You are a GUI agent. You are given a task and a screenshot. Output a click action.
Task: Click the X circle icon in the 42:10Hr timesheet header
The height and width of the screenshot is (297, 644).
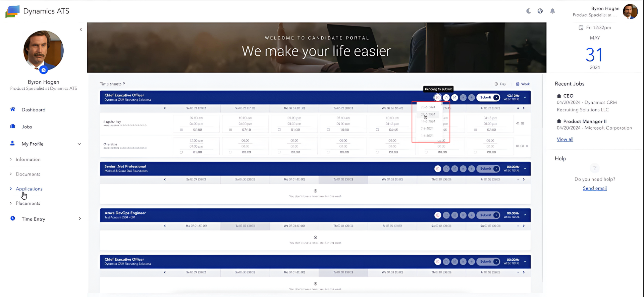click(463, 98)
